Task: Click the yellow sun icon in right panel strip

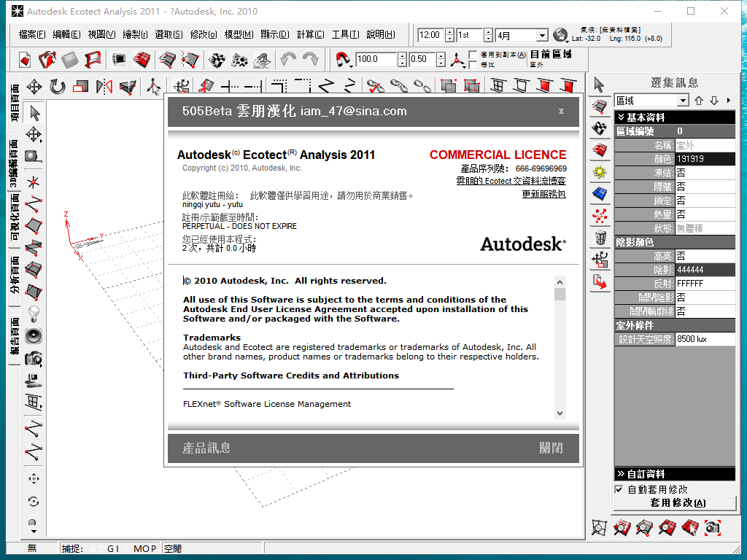Action: [x=600, y=172]
